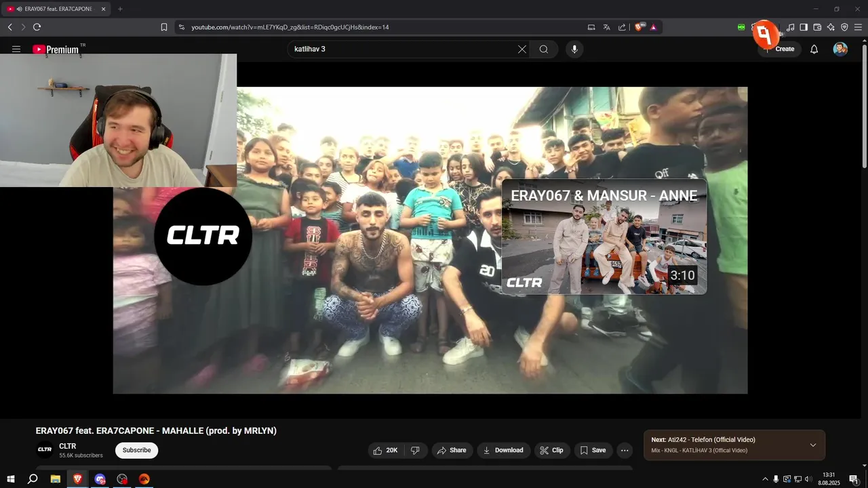Open the Clip scissors tool

pyautogui.click(x=551, y=450)
